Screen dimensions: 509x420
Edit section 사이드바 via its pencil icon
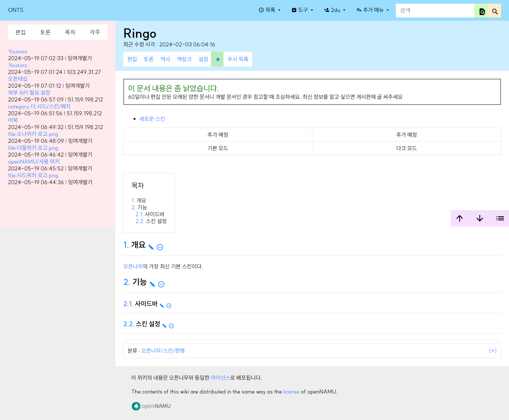click(x=162, y=306)
